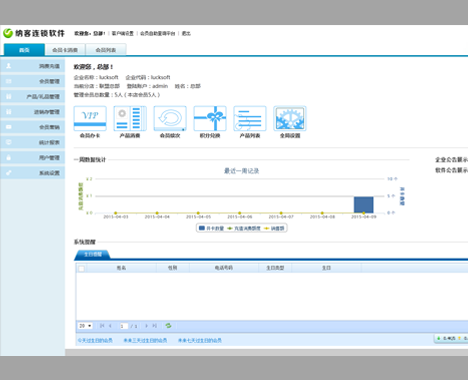Image resolution: width=468 pixels, height=380 pixels.
Task: Expand the 会员管理 sidebar section
Action: [33, 81]
